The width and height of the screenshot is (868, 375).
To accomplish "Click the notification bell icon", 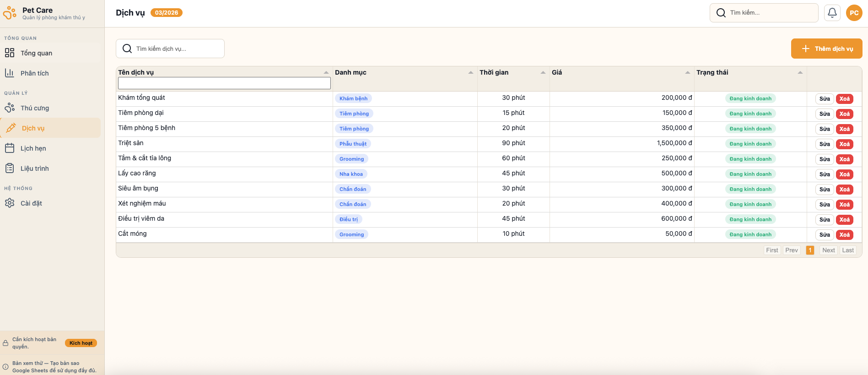I will coord(832,13).
